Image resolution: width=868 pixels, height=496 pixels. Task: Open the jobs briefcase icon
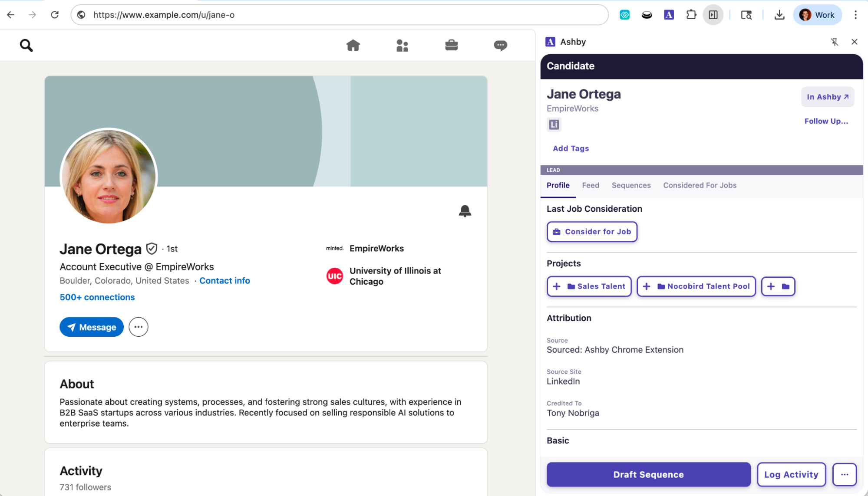pyautogui.click(x=451, y=45)
